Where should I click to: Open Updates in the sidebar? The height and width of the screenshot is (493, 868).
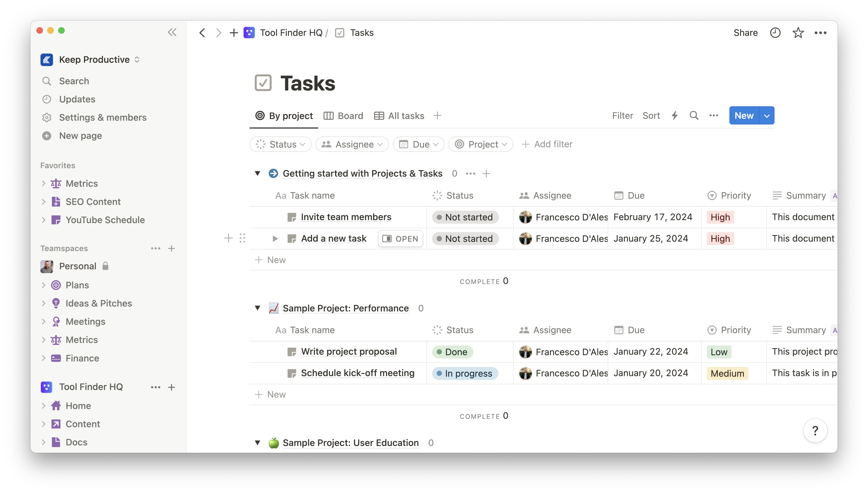(x=77, y=99)
